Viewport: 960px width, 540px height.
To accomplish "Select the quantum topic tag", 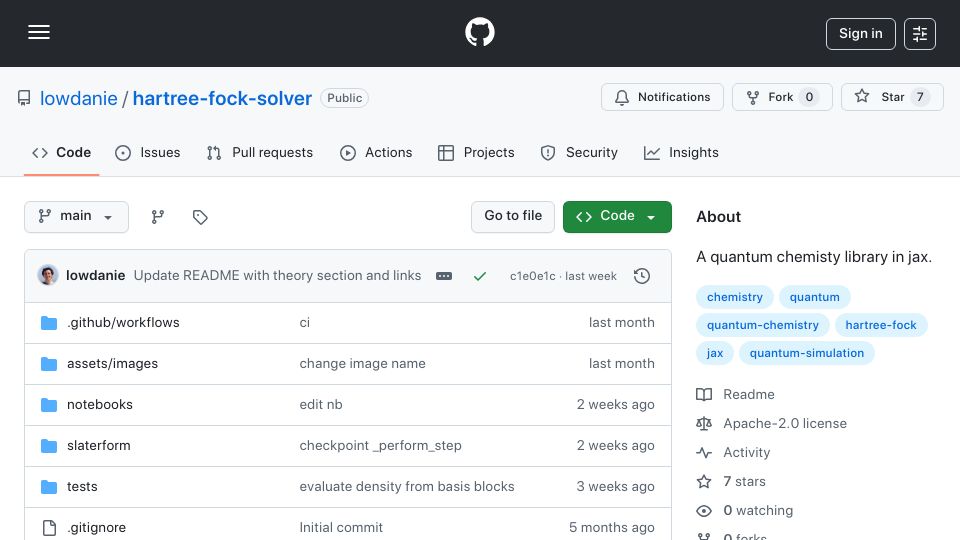I will click(x=814, y=297).
